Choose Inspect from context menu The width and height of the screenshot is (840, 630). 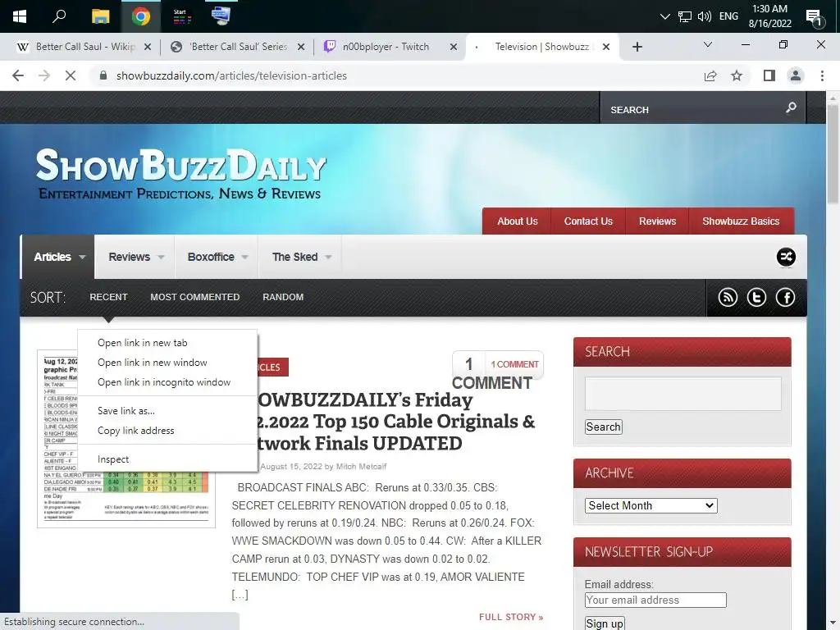click(x=167, y=459)
